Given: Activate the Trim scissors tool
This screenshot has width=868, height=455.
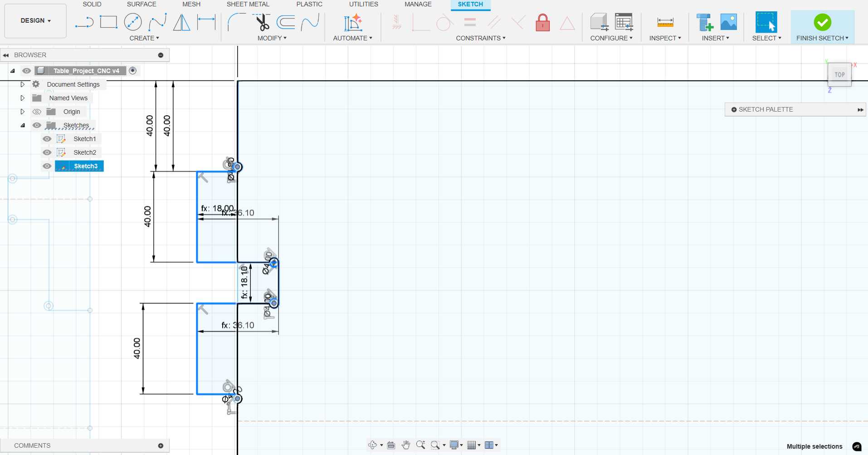Looking at the screenshot, I should click(x=262, y=22).
